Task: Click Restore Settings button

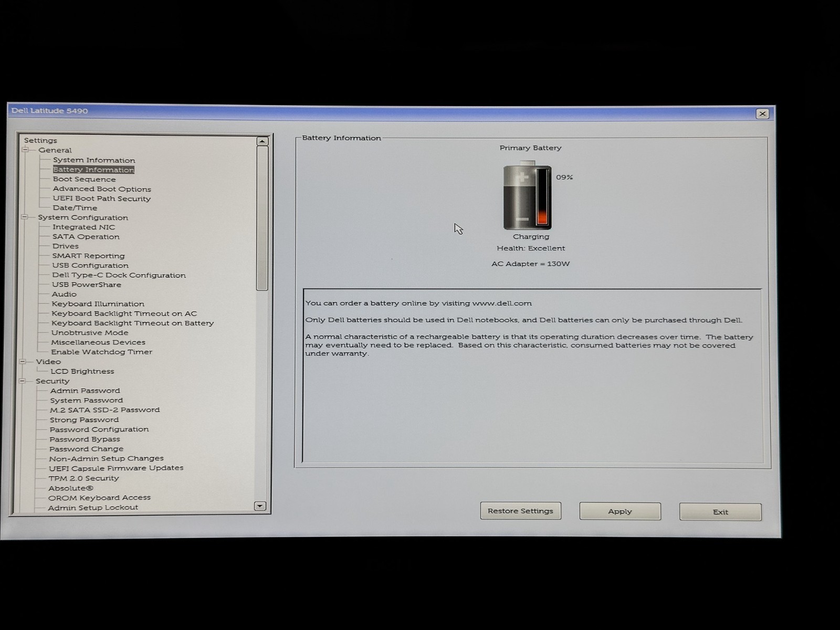Action: (x=520, y=511)
